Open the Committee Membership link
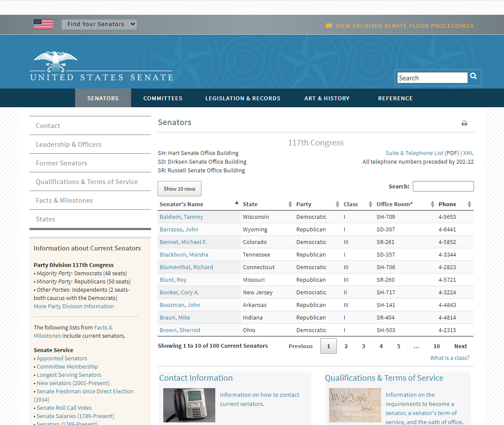 (67, 366)
